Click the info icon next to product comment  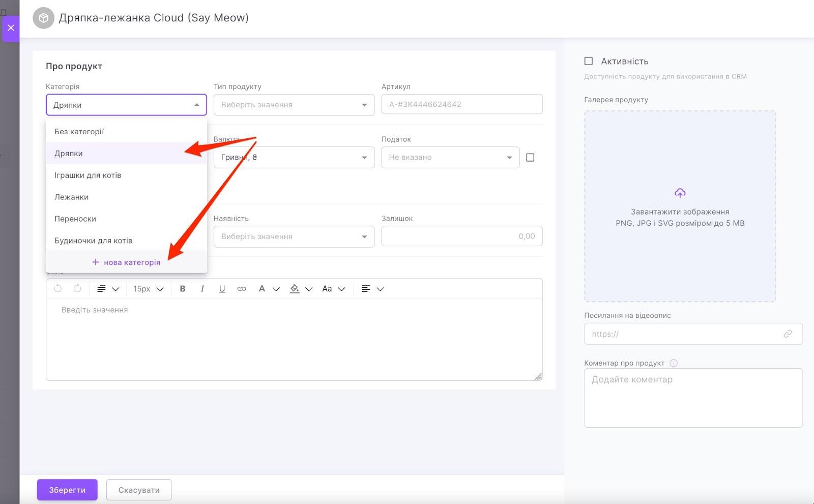coord(674,363)
